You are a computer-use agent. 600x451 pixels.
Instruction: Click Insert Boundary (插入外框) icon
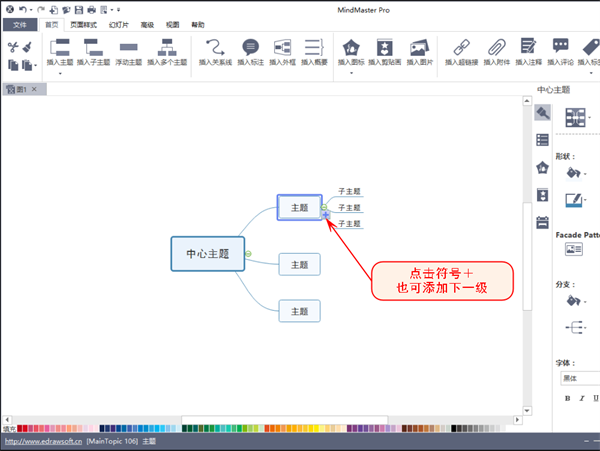tap(282, 47)
